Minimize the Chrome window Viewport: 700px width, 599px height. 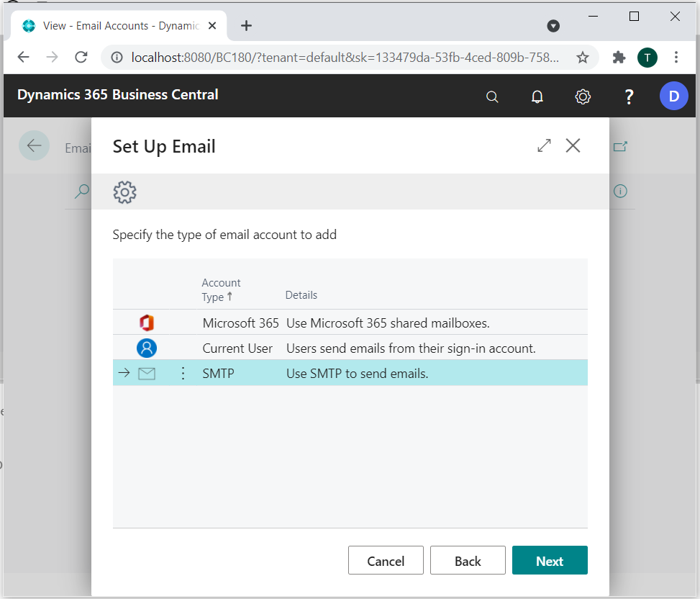pyautogui.click(x=593, y=17)
